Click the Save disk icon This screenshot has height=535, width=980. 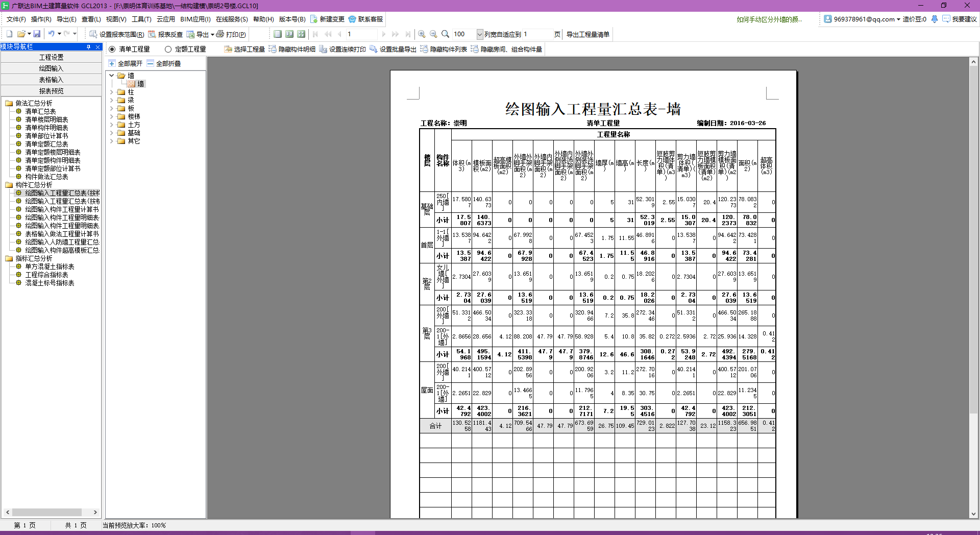37,34
